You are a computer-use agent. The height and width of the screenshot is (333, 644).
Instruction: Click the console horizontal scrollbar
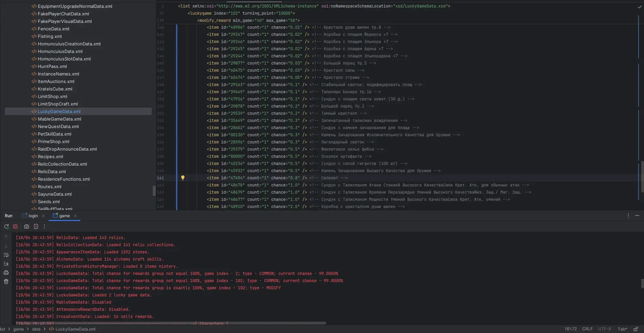click(171, 323)
